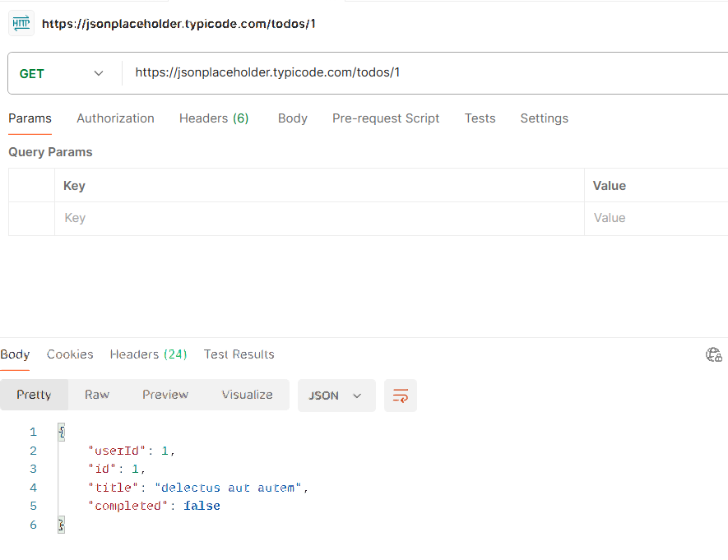View the response Headers (24) tab
Viewport: 728px width, 560px height.
point(149,354)
